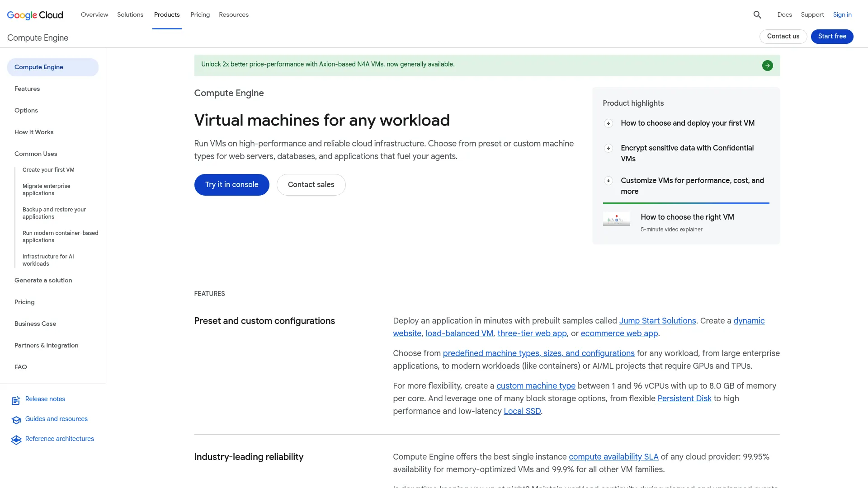Viewport: 868px width, 488px height.
Task: Open the Release notes link
Action: coord(45,399)
